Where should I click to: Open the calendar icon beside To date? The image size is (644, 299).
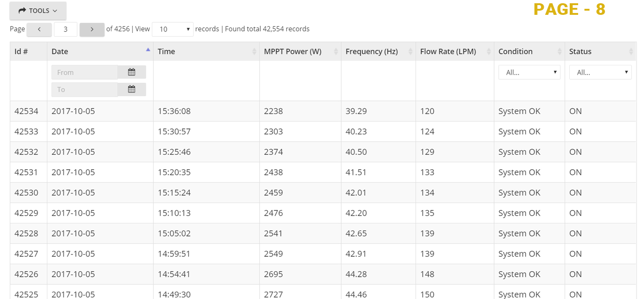131,89
